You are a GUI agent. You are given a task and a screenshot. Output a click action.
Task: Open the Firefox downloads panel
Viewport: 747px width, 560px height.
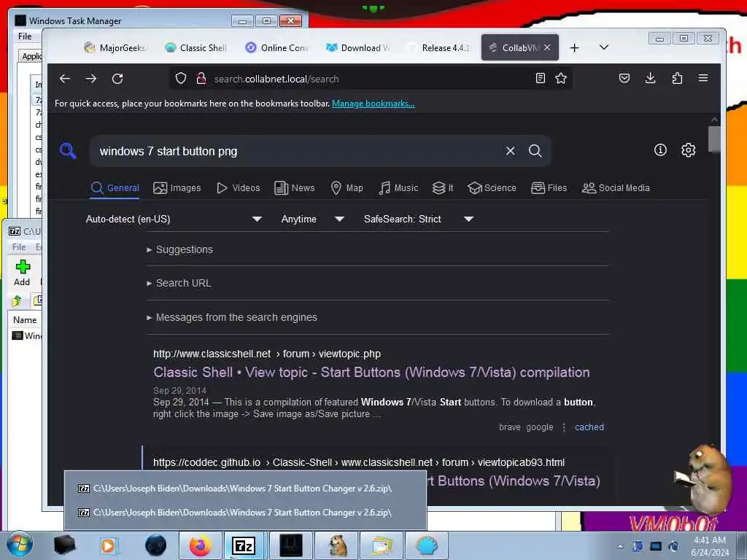(650, 78)
